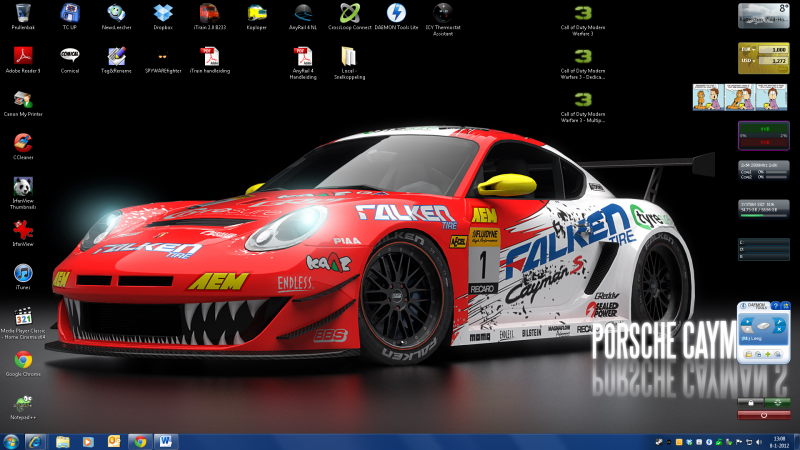Open the Prullenbak recycle bin icon

click(23, 17)
